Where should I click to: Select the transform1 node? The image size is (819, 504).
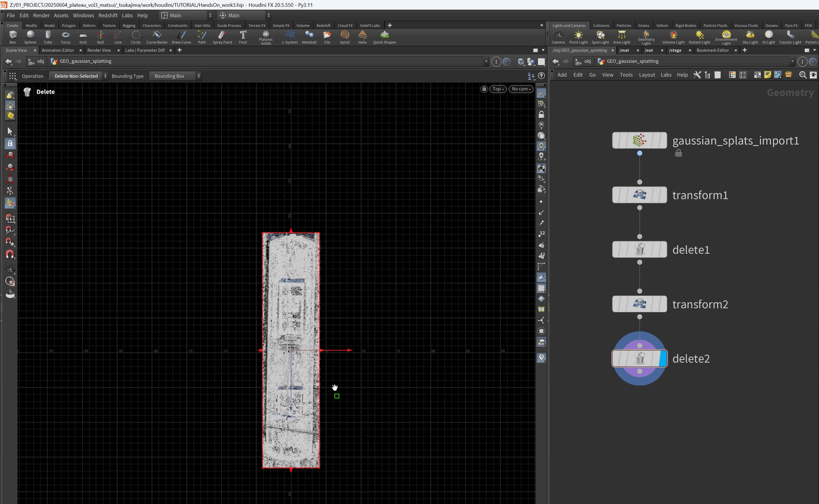click(640, 195)
